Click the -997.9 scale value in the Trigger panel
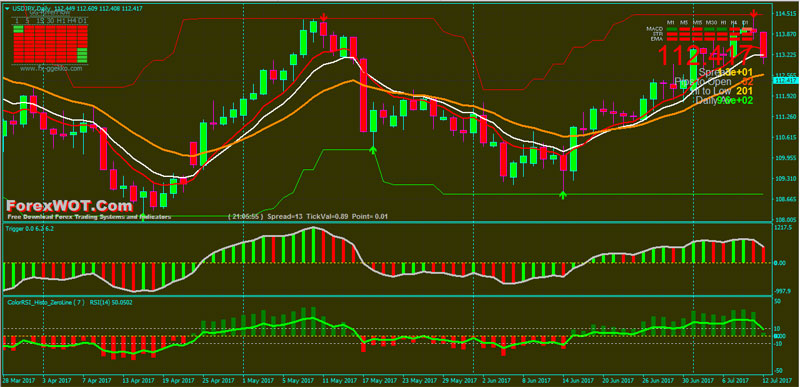 click(x=784, y=291)
